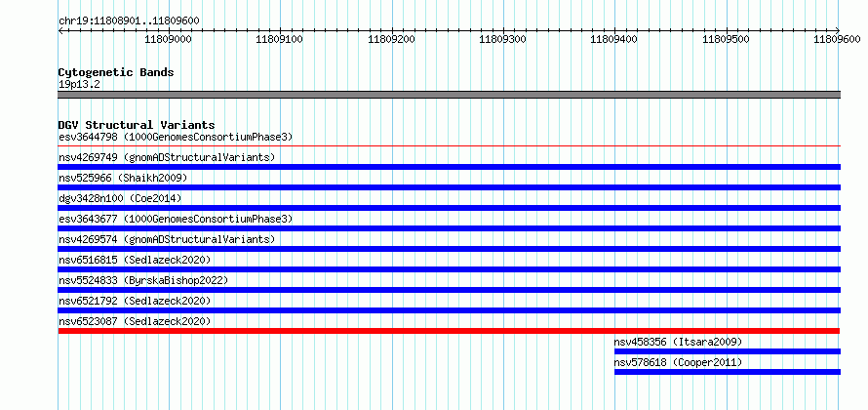Viewport: 868px width, 410px height.
Task: Click the chr19:11808901..11809600 region label
Action: (x=129, y=21)
